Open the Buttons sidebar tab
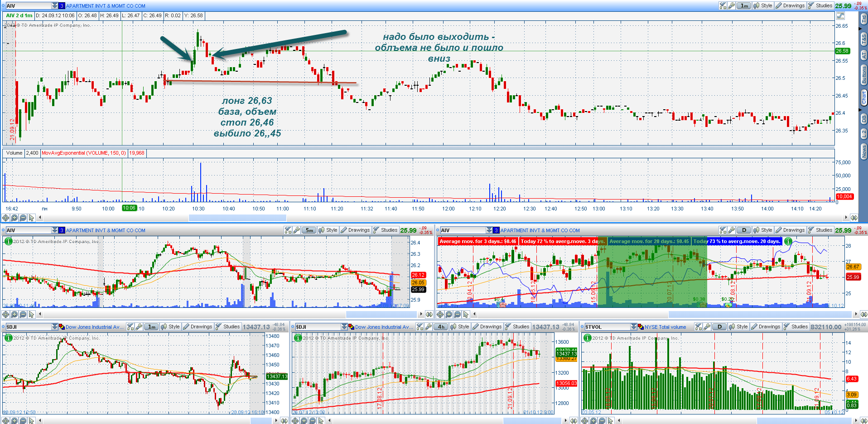The height and width of the screenshot is (424, 868). point(863,75)
